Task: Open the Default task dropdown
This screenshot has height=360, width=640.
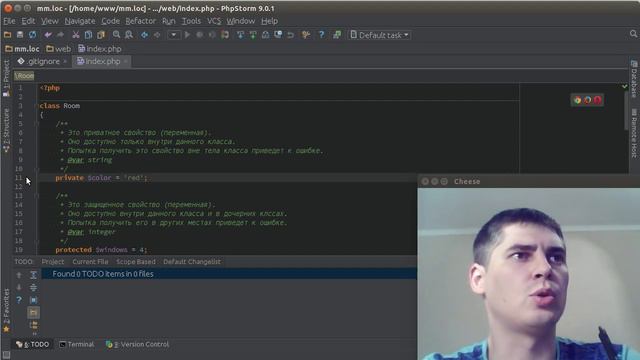Action: click(380, 35)
